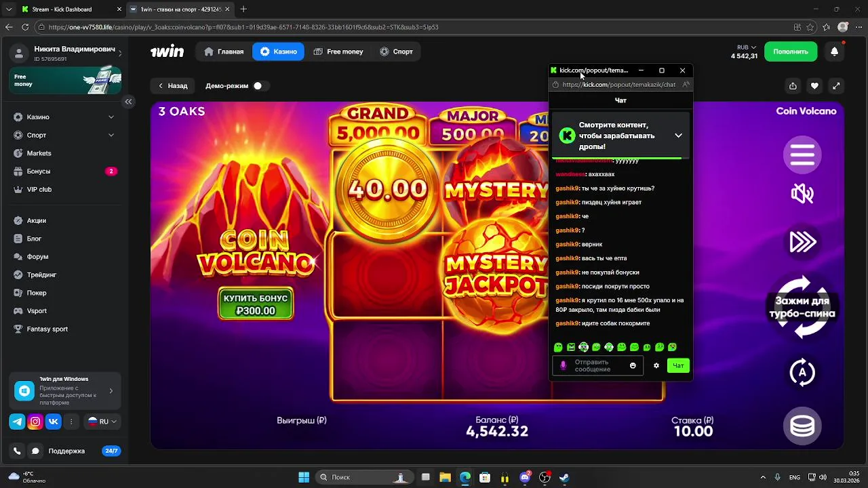Spin the reels with the turbo-spin button
Image resolution: width=868 pixels, height=488 pixels.
point(802,307)
